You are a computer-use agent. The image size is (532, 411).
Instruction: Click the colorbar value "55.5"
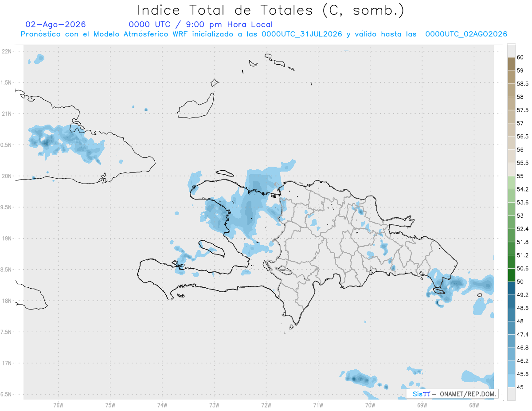coord(523,163)
